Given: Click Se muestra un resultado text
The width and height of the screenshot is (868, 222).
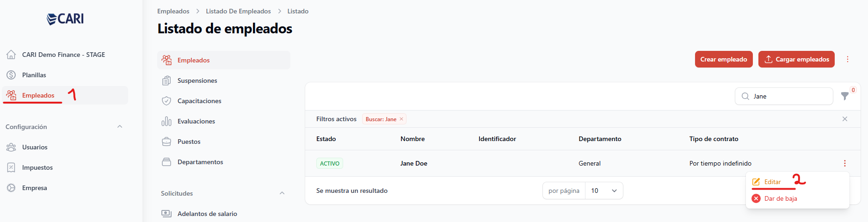Looking at the screenshot, I should coord(352,191).
